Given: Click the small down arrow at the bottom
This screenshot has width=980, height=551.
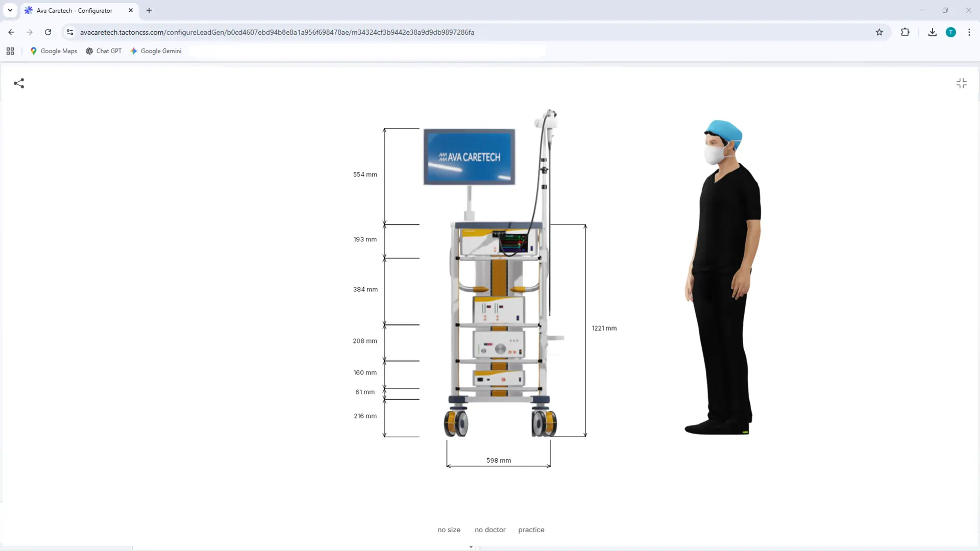Looking at the screenshot, I should coord(471,546).
